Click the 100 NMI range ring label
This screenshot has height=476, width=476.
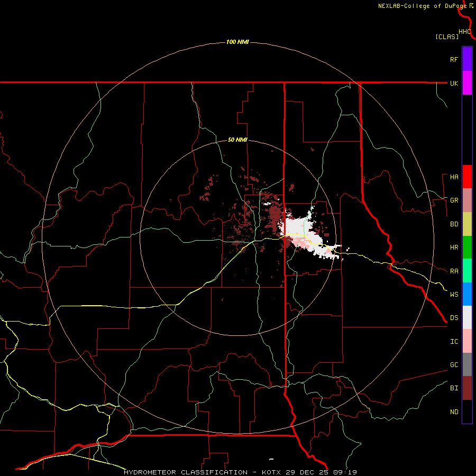pos(237,42)
